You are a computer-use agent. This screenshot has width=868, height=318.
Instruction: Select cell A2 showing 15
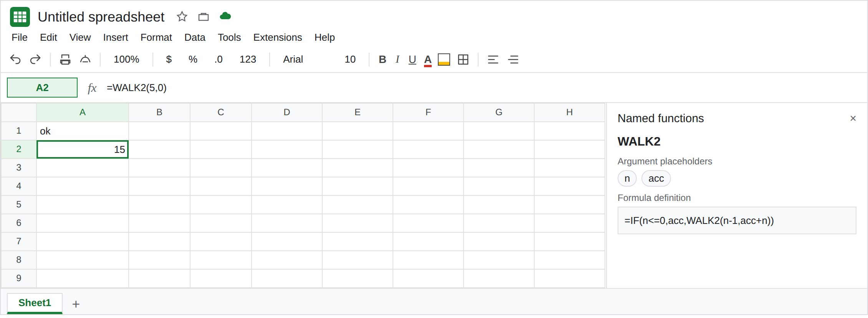[x=83, y=149]
